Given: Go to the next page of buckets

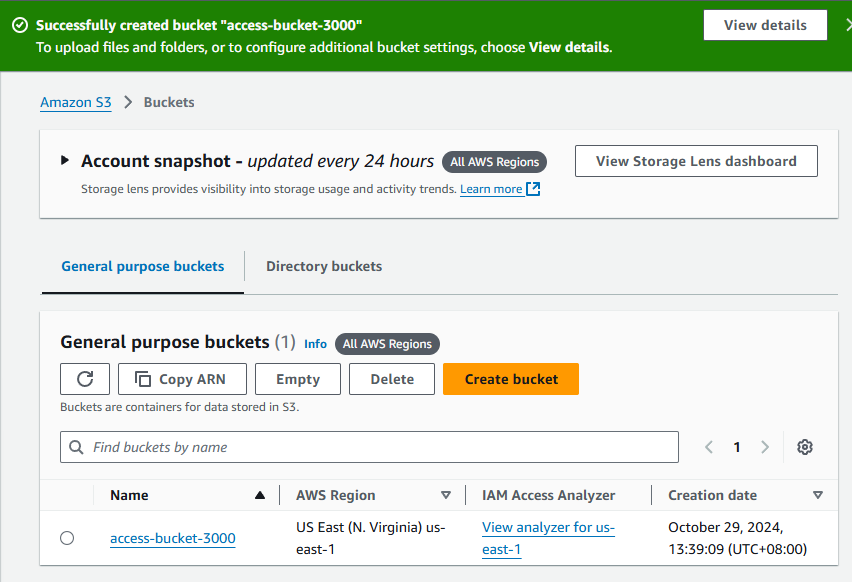Looking at the screenshot, I should coord(765,447).
